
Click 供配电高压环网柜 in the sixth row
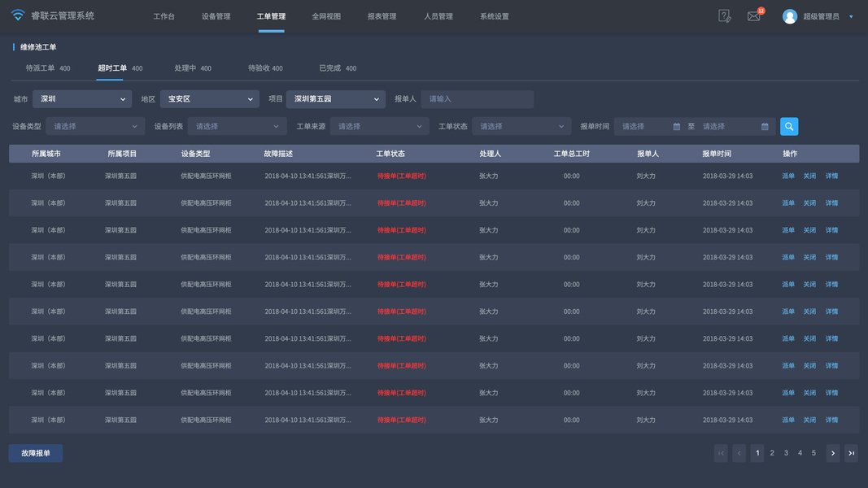206,312
